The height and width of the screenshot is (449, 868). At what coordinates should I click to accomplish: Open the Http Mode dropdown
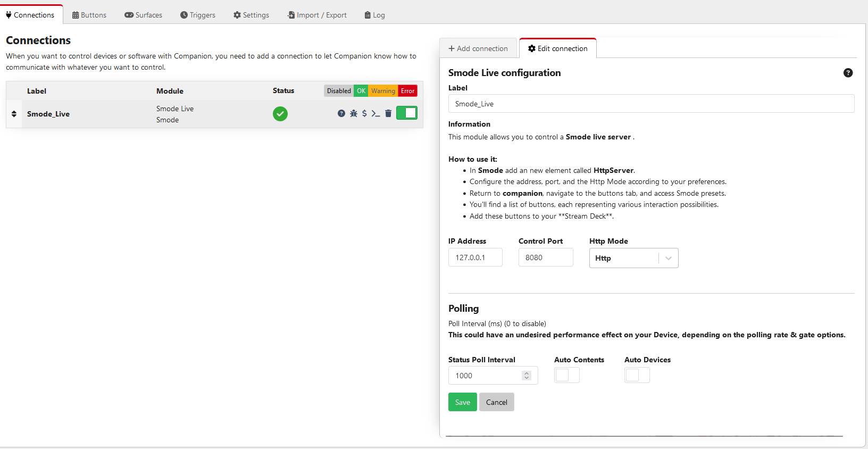tap(634, 258)
